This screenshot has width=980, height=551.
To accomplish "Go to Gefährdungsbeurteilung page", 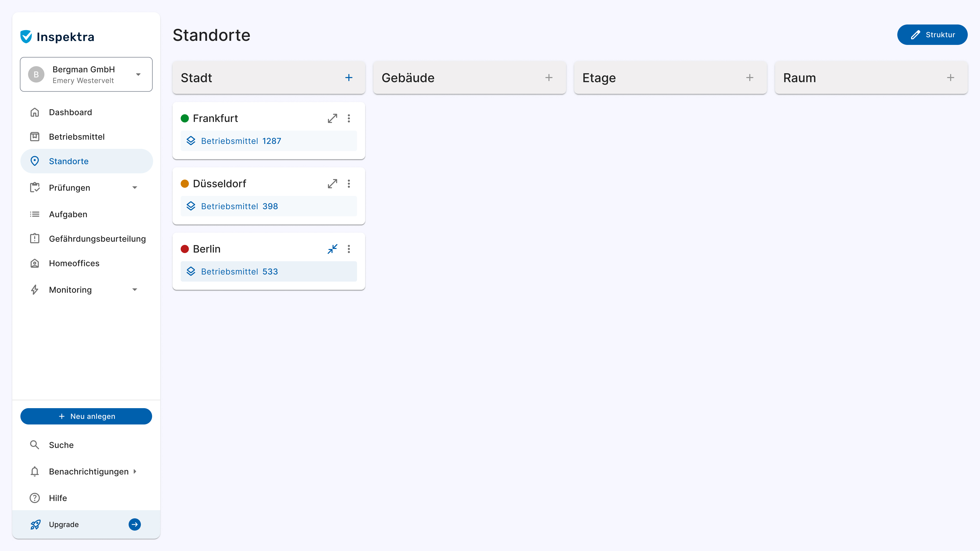I will [97, 239].
